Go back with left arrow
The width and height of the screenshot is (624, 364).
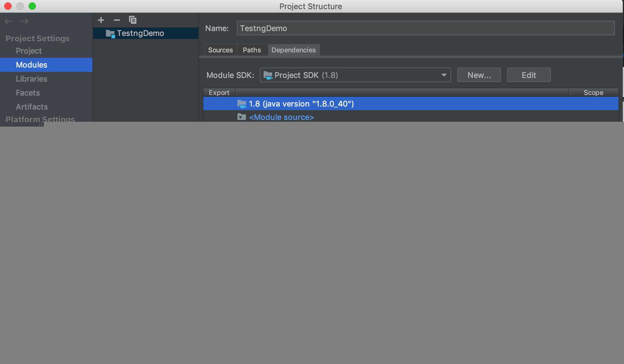point(8,21)
